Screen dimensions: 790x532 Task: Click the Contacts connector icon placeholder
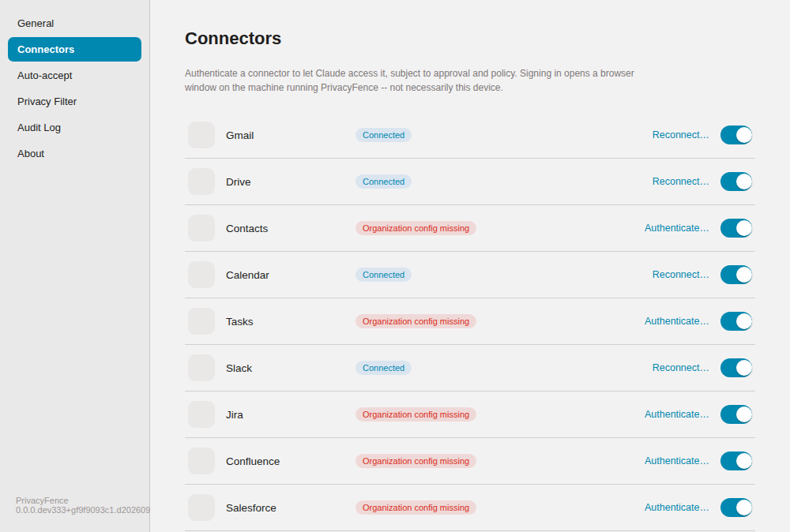[201, 228]
